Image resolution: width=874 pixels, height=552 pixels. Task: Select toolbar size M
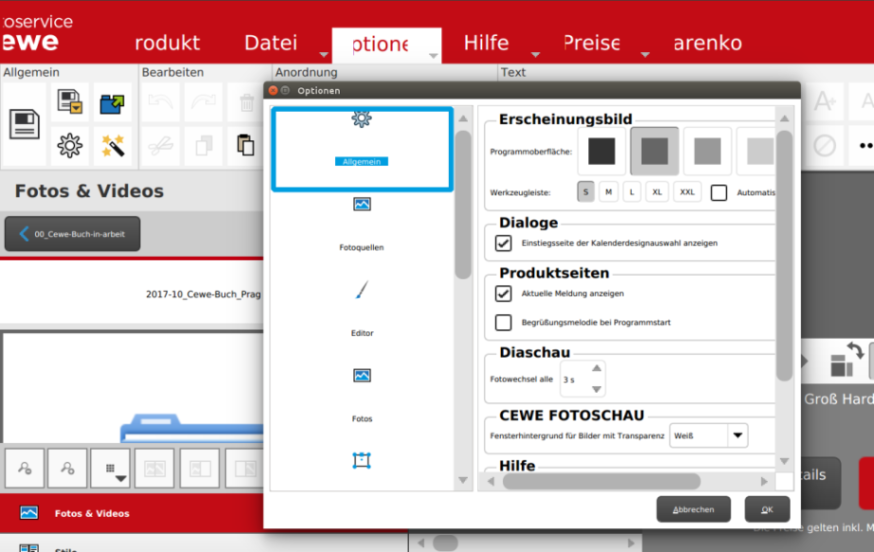tap(609, 192)
